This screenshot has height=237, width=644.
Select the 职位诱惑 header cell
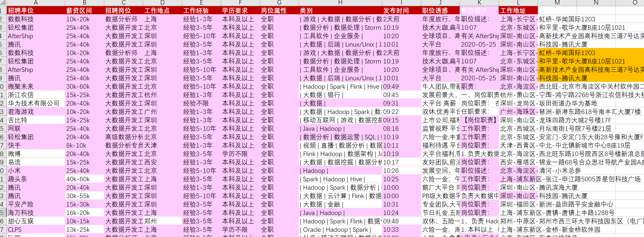440,11
